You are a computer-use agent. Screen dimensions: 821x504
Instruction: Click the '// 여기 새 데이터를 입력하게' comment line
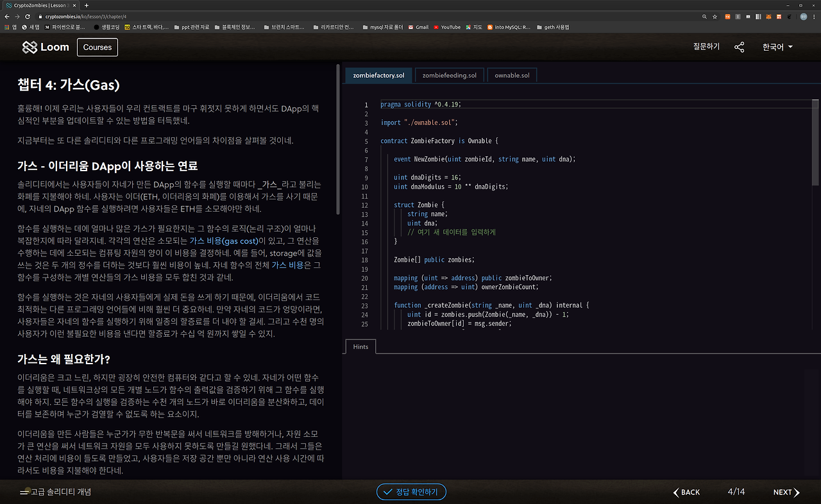pos(452,232)
